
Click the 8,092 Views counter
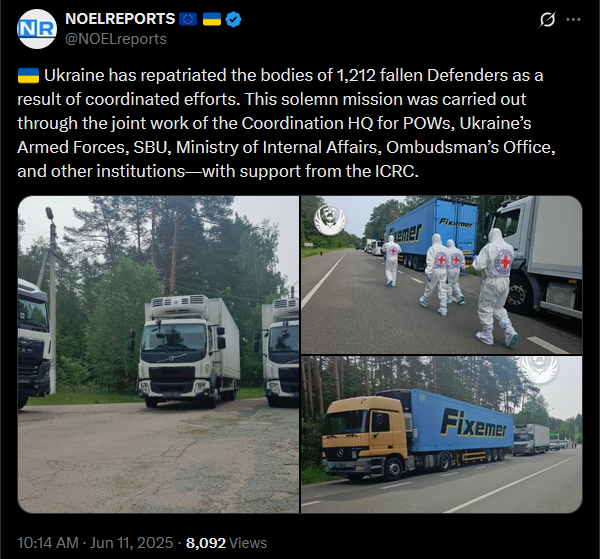226,543
